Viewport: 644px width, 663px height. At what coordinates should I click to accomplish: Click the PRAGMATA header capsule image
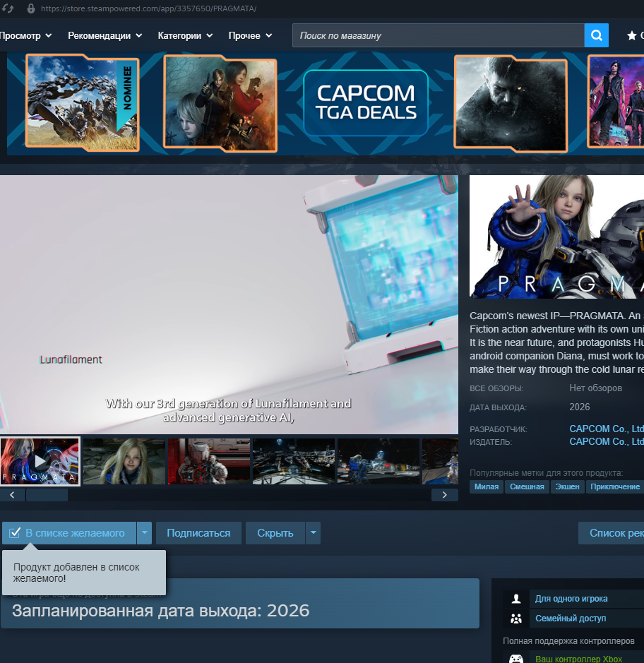556,237
